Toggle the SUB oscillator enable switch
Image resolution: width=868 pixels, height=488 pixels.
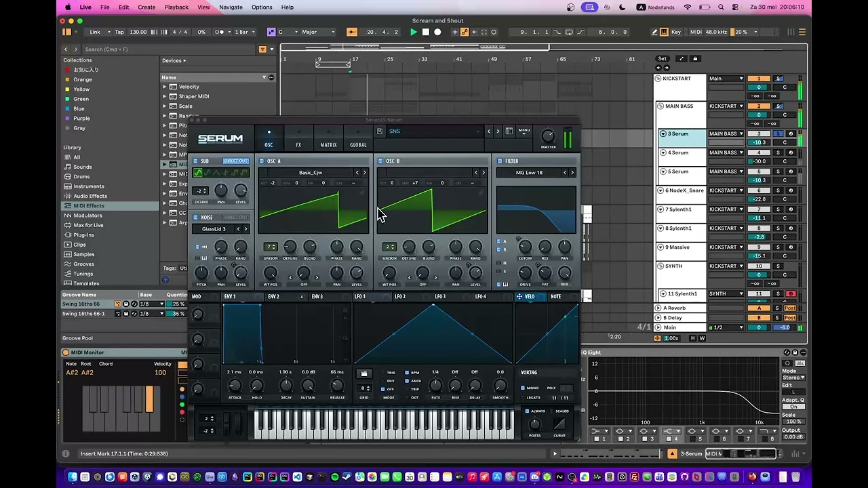[x=195, y=161]
